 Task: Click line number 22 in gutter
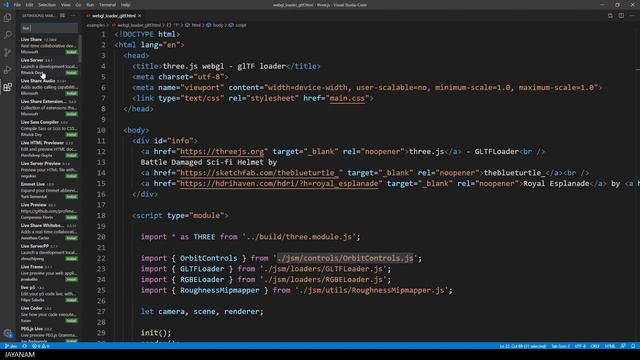101,258
